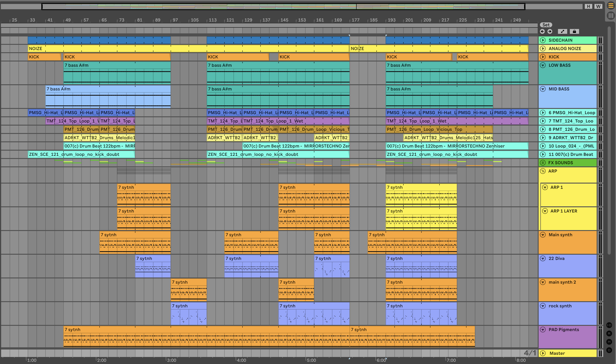Image resolution: width=616 pixels, height=364 pixels.
Task: Switch to Arrangement view with stacked-lines icon
Action: [x=611, y=5]
